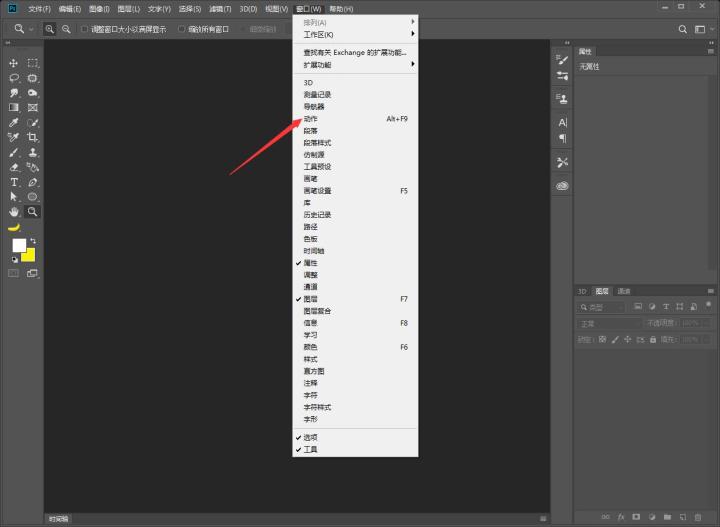Select the Ellipse shape tool

tap(32, 197)
